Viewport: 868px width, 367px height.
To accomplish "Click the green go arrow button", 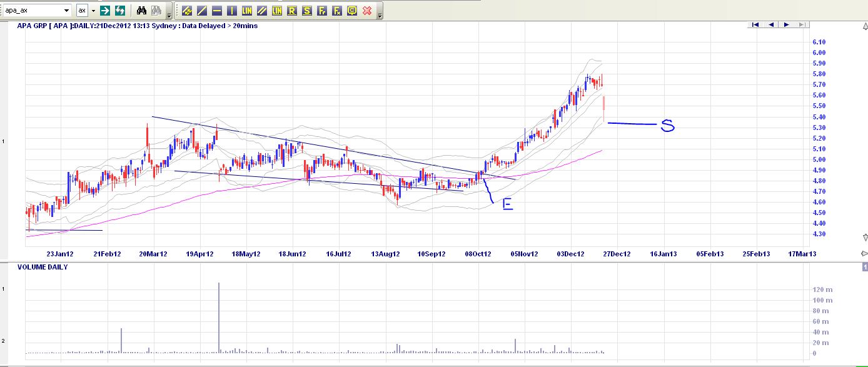I will [106, 11].
